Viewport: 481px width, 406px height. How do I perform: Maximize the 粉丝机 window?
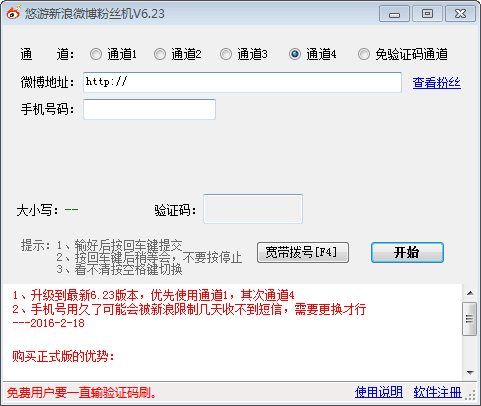(427, 14)
